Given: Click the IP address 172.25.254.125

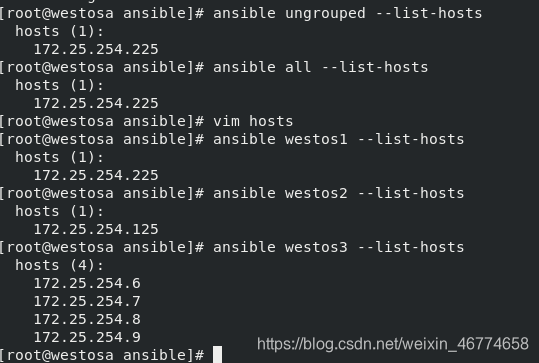Looking at the screenshot, I should click(x=96, y=229).
